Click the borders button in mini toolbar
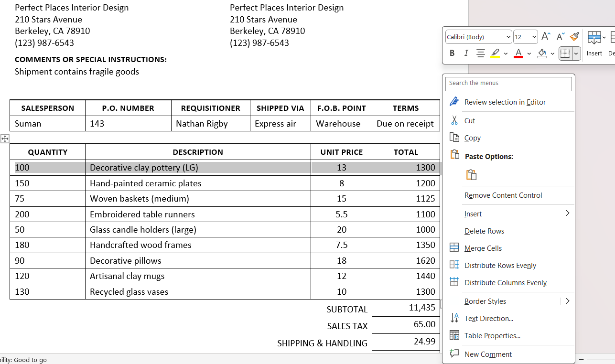The image size is (615, 364). tap(565, 54)
